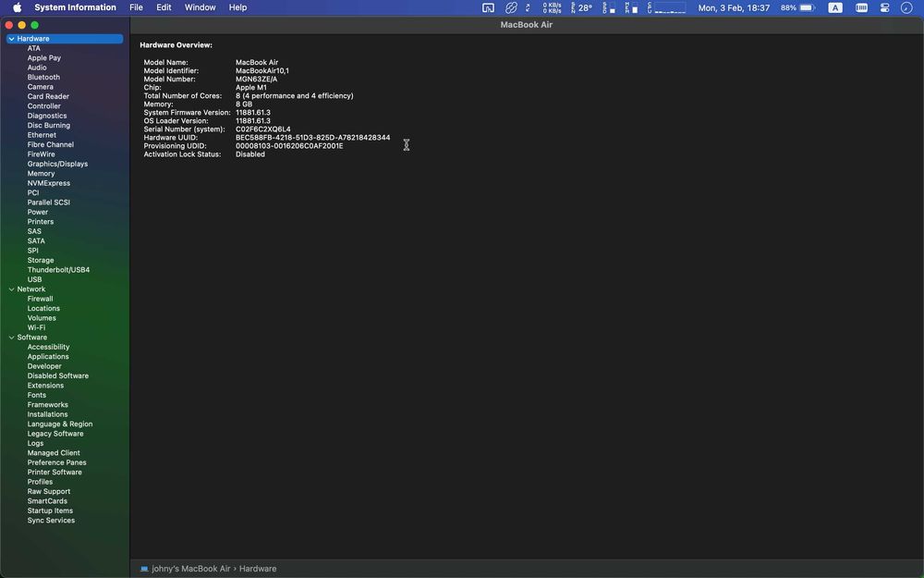
Task: Click the battery 88% indicator
Action: click(797, 7)
